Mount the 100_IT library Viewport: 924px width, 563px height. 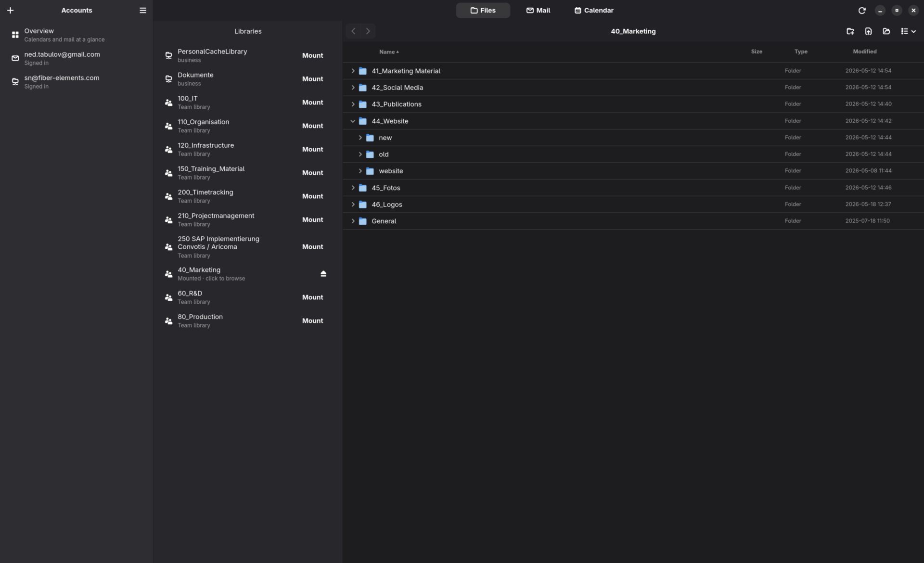point(312,102)
